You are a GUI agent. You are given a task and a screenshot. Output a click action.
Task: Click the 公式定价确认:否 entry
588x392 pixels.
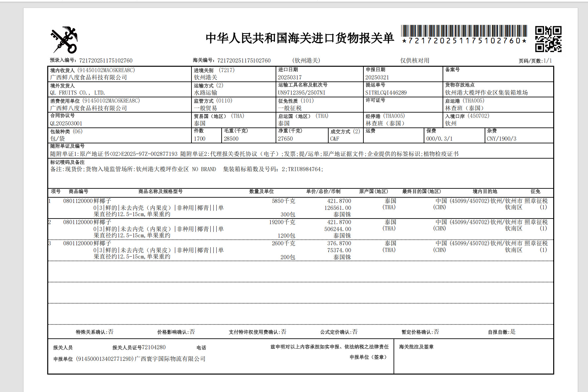click(x=339, y=332)
